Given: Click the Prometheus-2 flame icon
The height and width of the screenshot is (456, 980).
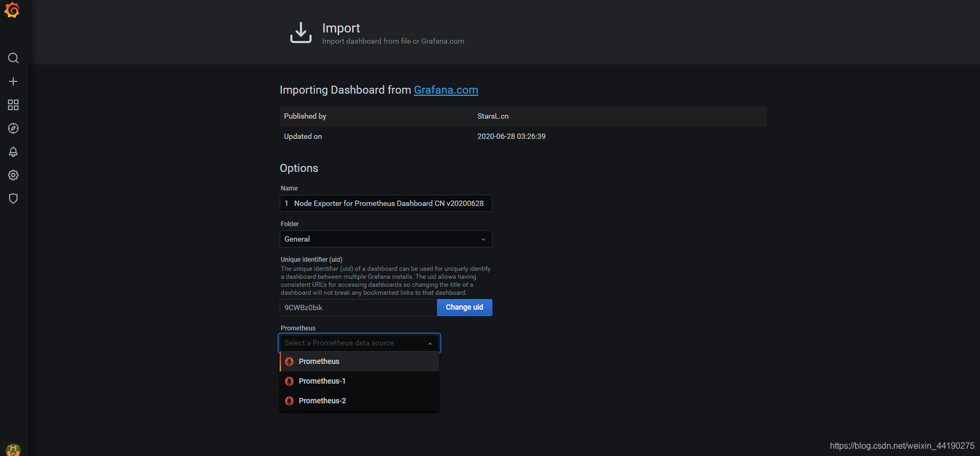Looking at the screenshot, I should 289,401.
